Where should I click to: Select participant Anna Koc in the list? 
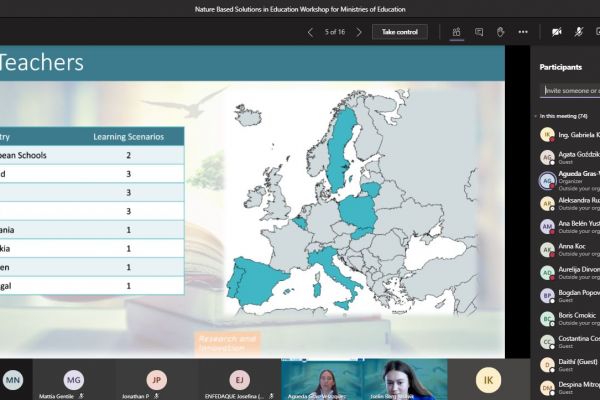pyautogui.click(x=569, y=250)
